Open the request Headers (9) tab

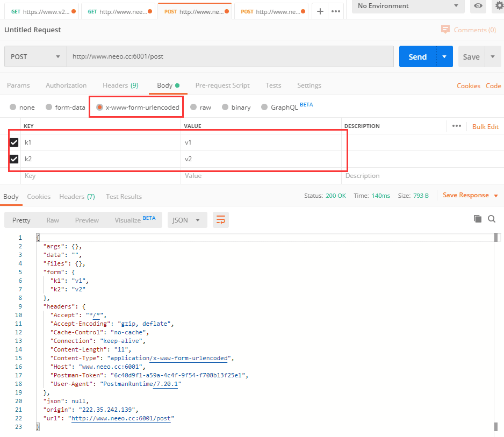pyautogui.click(x=120, y=85)
